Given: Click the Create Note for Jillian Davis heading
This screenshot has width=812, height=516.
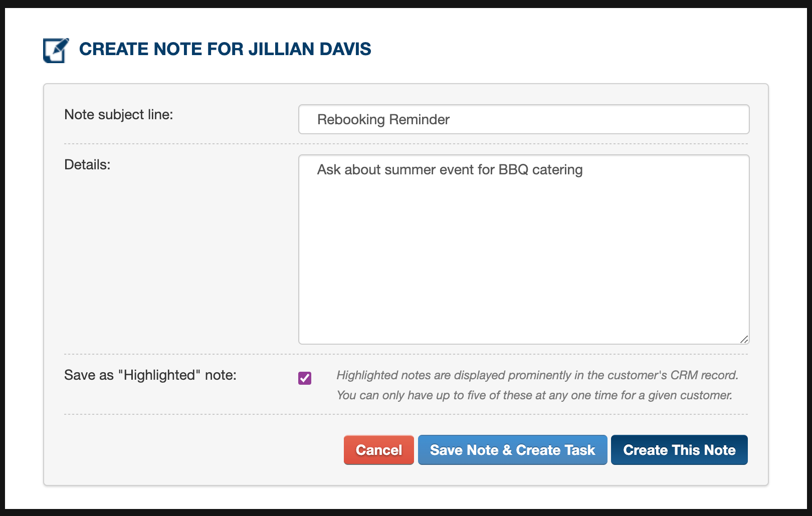Looking at the screenshot, I should [225, 49].
